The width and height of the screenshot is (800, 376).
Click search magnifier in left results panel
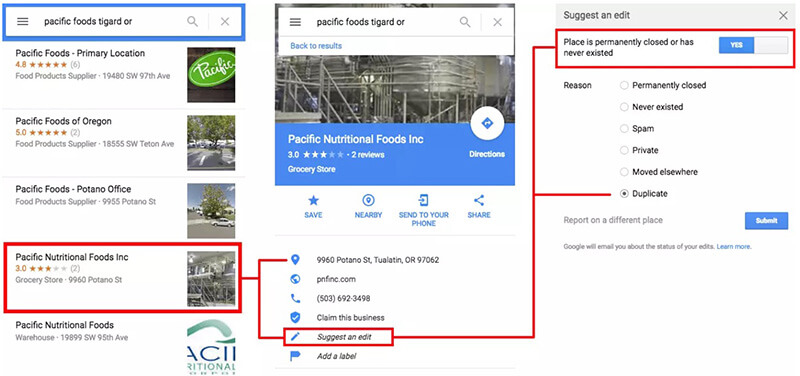192,21
